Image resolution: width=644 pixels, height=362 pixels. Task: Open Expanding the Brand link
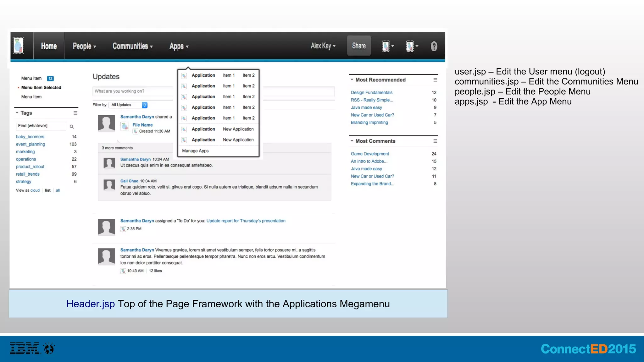(x=372, y=184)
